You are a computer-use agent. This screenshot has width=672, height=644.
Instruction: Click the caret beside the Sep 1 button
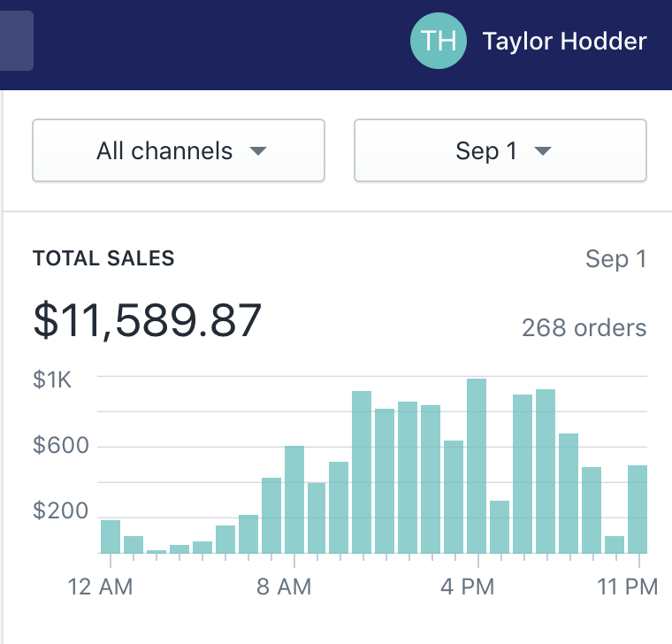coord(542,151)
